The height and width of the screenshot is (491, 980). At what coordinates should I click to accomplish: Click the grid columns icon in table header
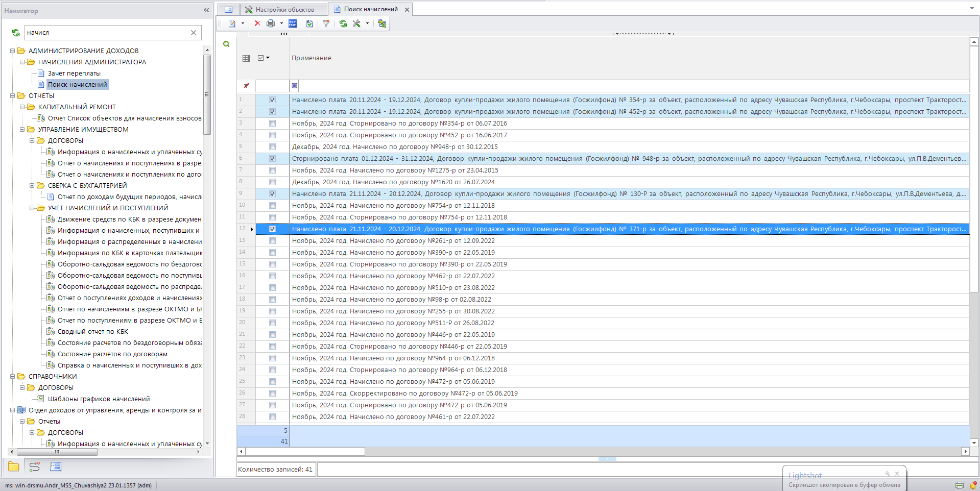[246, 58]
